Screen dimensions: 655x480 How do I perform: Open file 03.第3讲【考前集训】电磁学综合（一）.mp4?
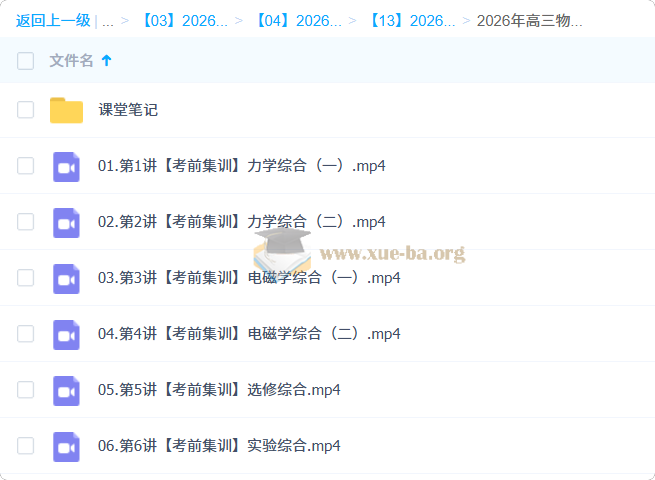pos(249,278)
